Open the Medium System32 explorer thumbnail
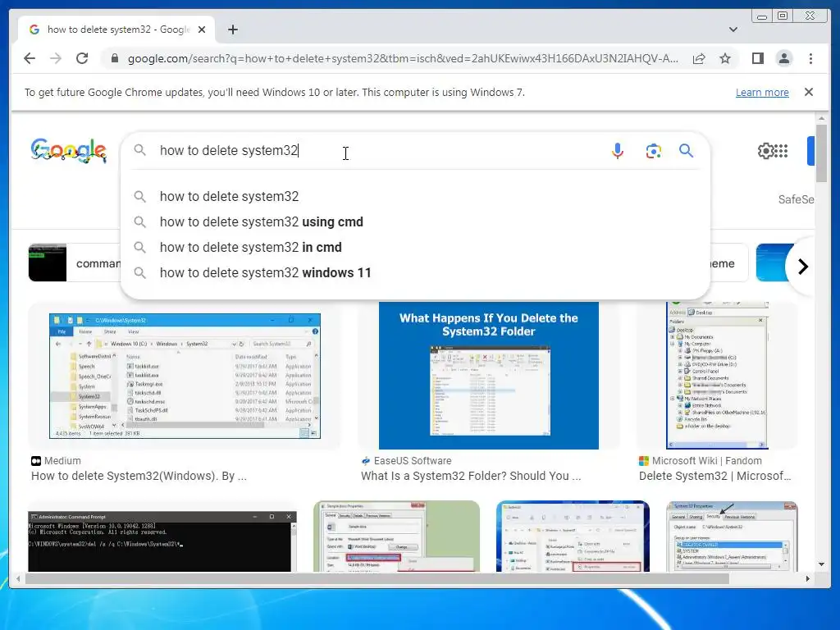The image size is (840, 630). click(185, 376)
